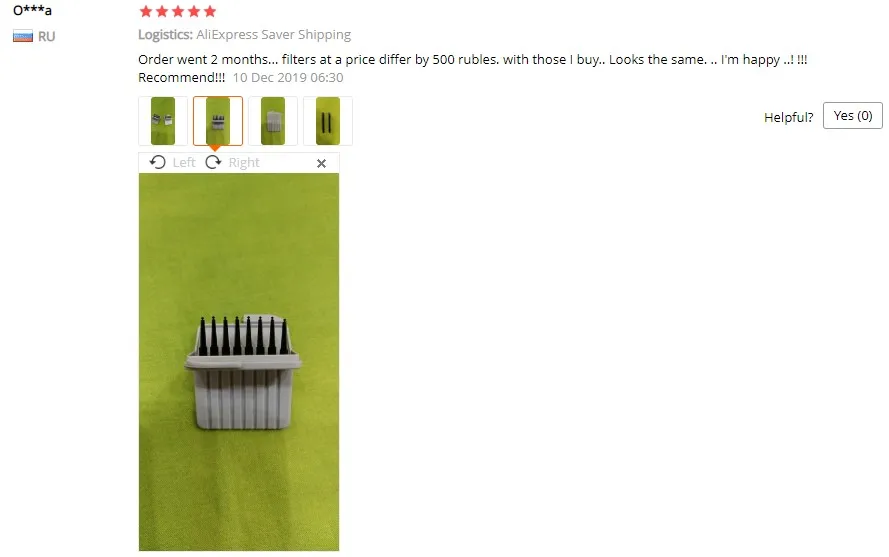The height and width of the screenshot is (557, 889).
Task: Click the 'Right' rotate label
Action: [x=244, y=163]
